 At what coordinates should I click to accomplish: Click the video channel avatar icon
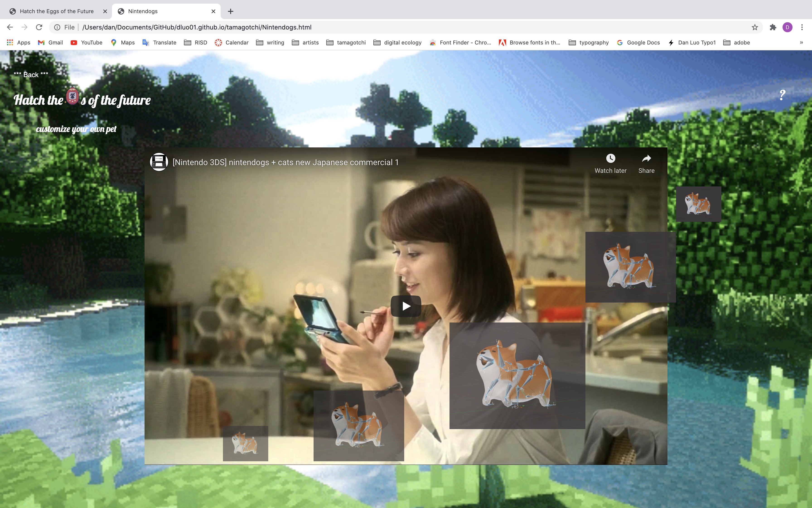[x=159, y=162]
